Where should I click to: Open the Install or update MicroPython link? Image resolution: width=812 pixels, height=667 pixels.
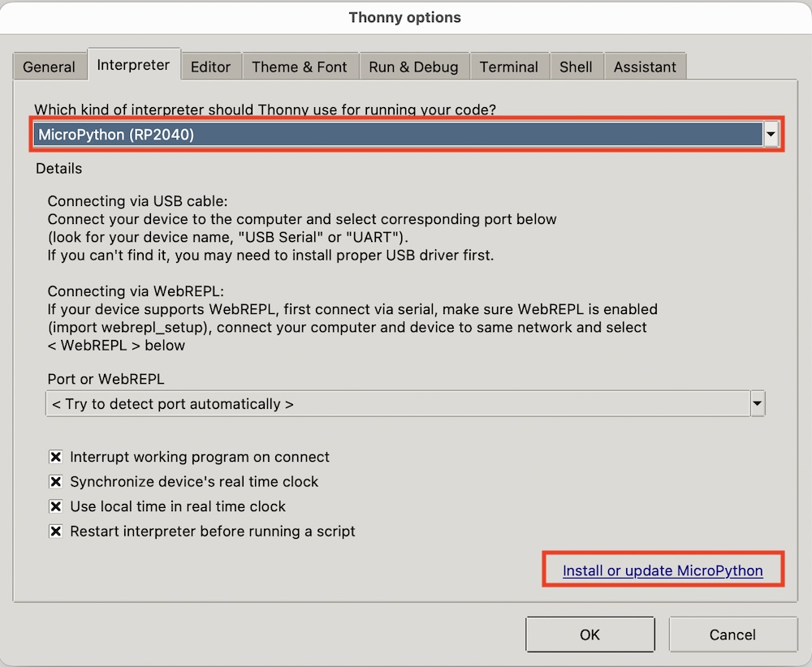[x=663, y=571]
